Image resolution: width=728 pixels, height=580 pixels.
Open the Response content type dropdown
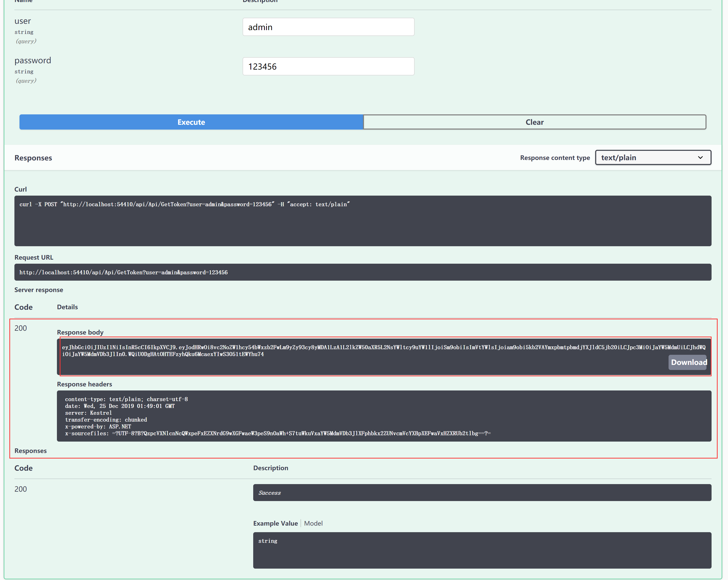tap(653, 158)
